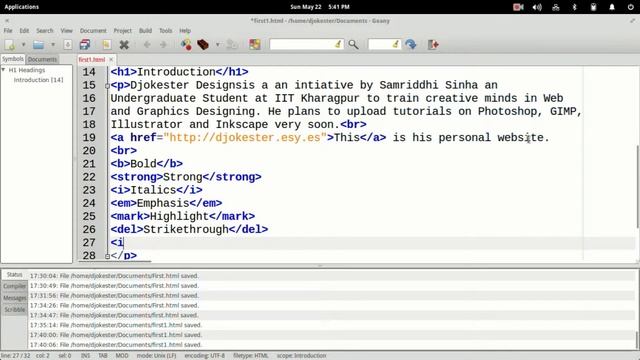Switch to the Symbols sidebar tab
The height and width of the screenshot is (360, 640).
coord(13,59)
